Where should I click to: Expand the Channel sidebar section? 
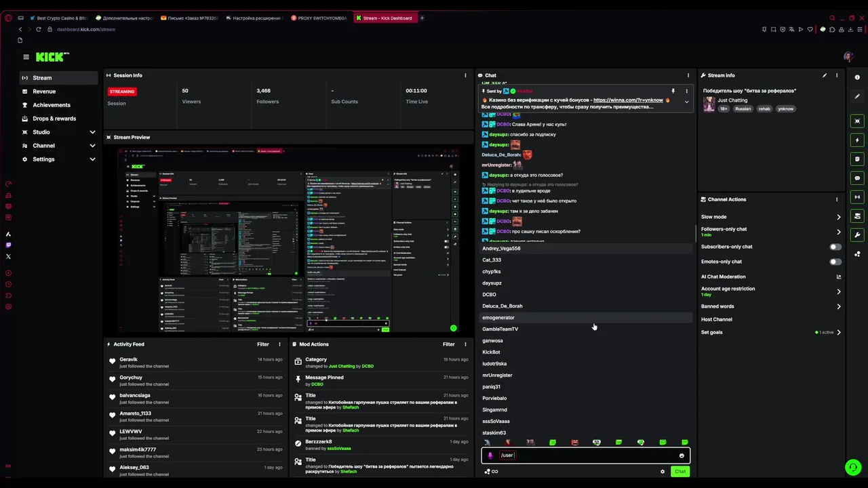(92, 146)
